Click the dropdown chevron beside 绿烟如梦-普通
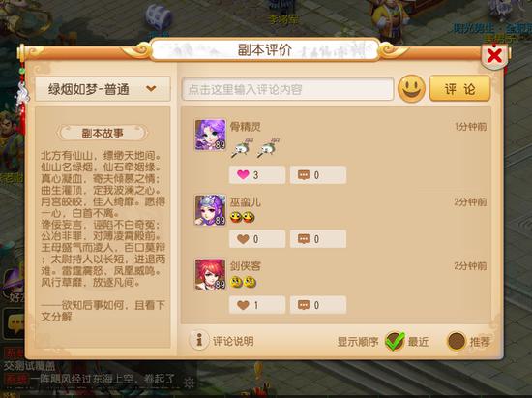 point(151,89)
